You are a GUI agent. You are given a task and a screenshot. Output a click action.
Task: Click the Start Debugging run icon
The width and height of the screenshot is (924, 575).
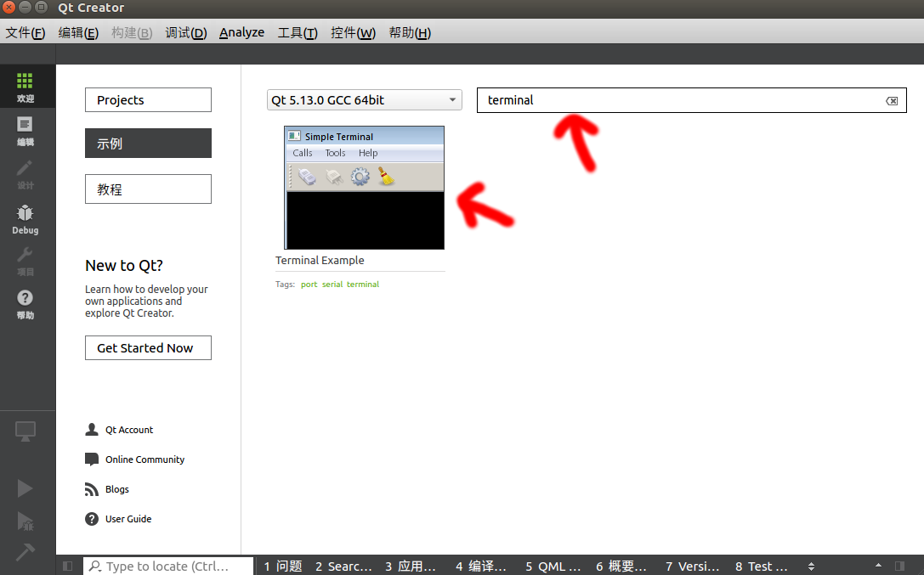25,521
